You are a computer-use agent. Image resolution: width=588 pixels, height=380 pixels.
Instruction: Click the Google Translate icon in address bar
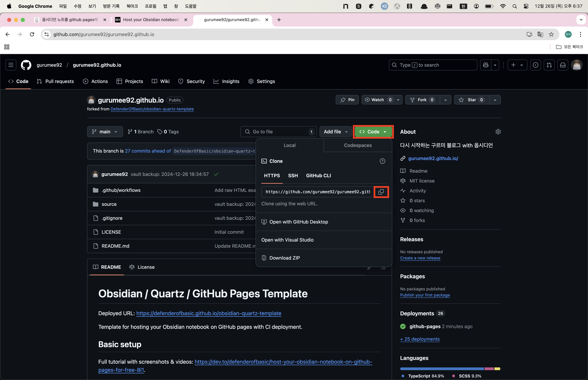[x=540, y=34]
